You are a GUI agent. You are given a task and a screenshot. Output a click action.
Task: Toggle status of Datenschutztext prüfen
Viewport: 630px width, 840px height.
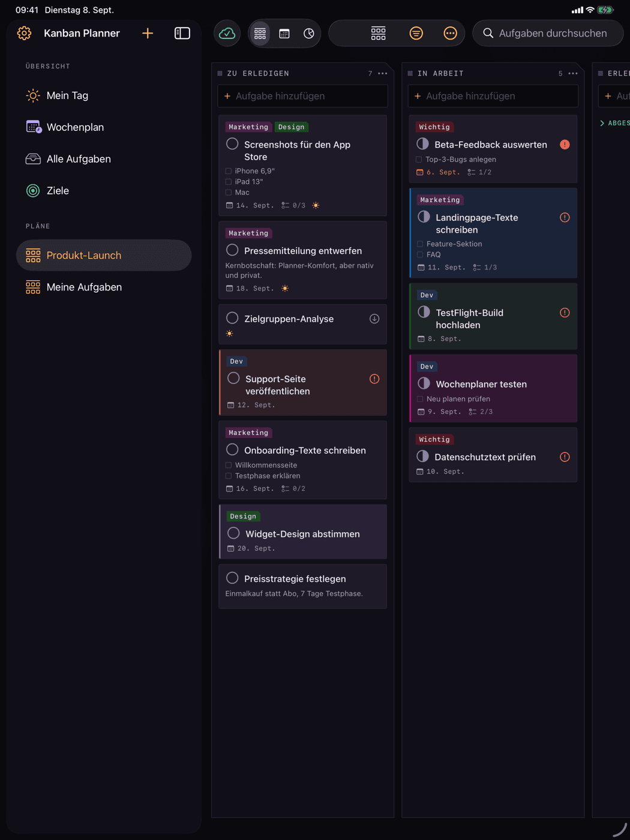[x=423, y=457]
